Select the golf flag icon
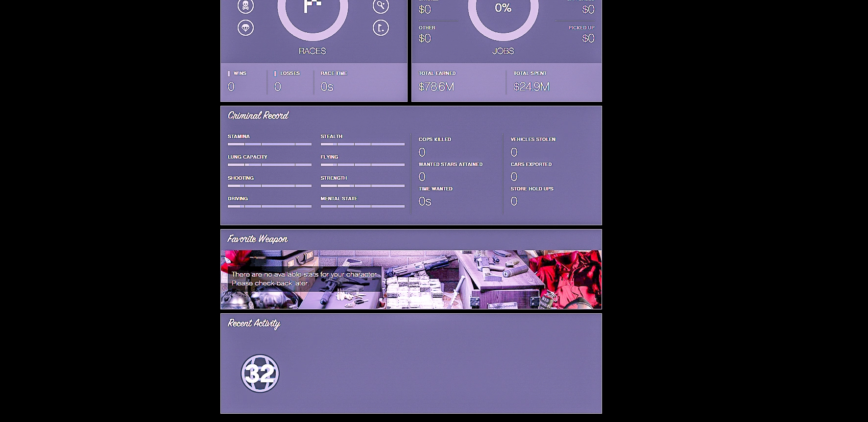 [x=381, y=27]
